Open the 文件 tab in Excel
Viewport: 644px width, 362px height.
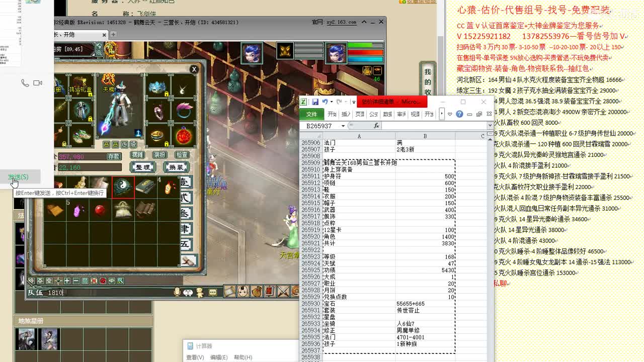point(312,114)
